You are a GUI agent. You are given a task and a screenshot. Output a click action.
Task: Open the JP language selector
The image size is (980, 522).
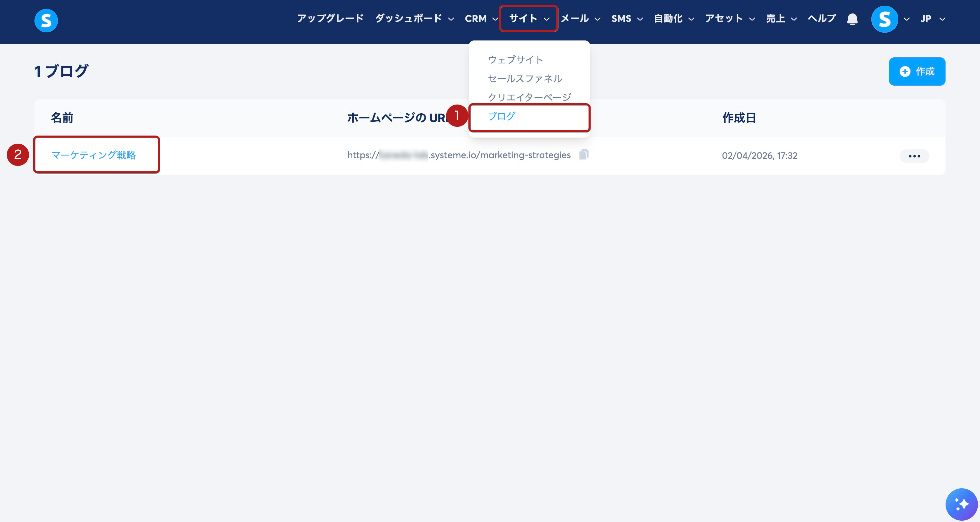pos(932,19)
